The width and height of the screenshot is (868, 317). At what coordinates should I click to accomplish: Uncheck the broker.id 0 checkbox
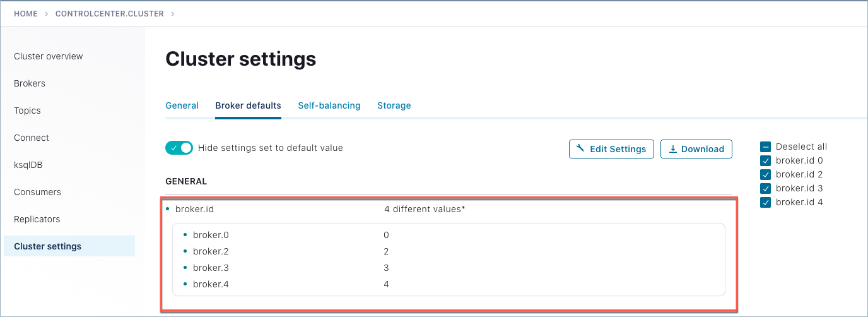click(765, 160)
